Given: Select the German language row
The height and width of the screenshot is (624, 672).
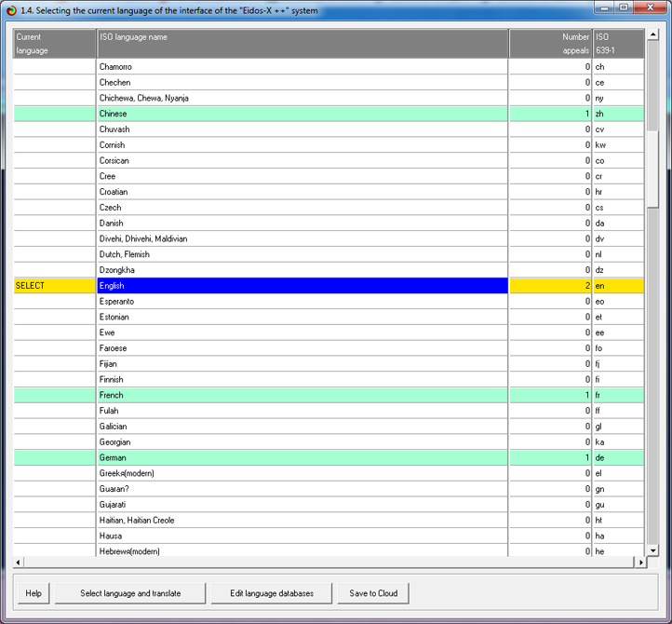Looking at the screenshot, I should pos(302,457).
